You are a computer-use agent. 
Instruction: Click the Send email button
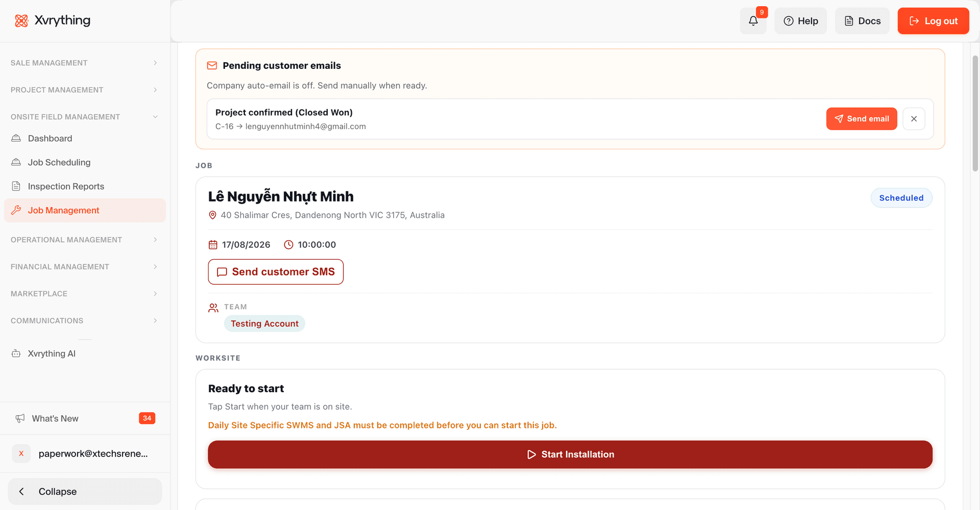tap(862, 119)
